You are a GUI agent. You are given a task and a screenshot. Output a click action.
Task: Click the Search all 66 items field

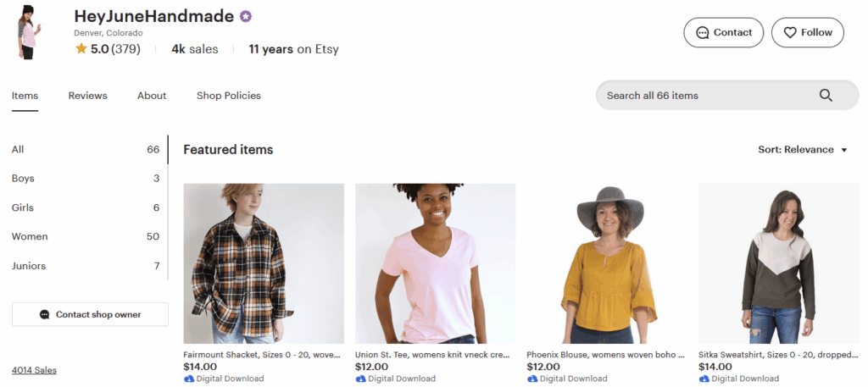click(x=704, y=96)
